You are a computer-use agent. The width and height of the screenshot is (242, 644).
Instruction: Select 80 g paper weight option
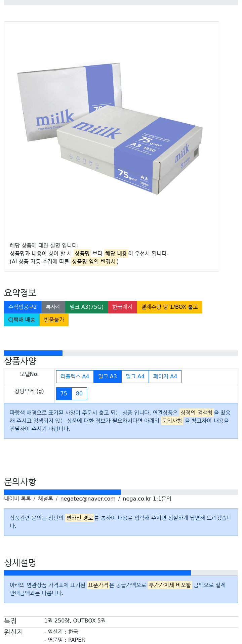click(79, 394)
